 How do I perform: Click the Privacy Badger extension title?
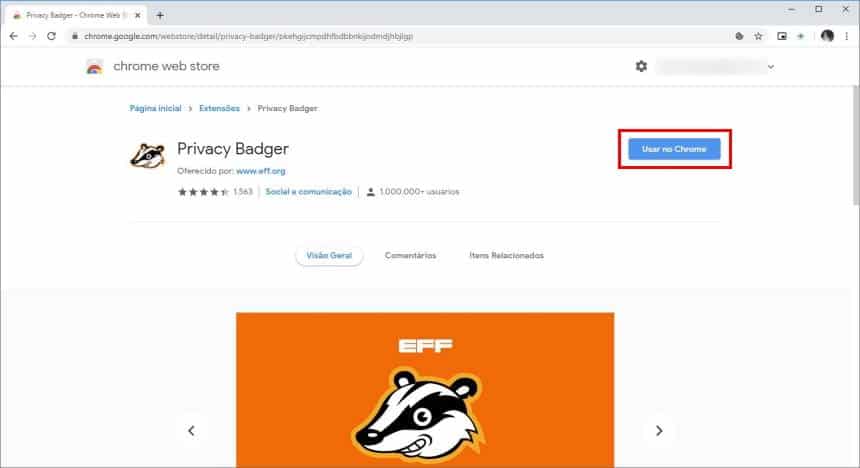pos(233,149)
